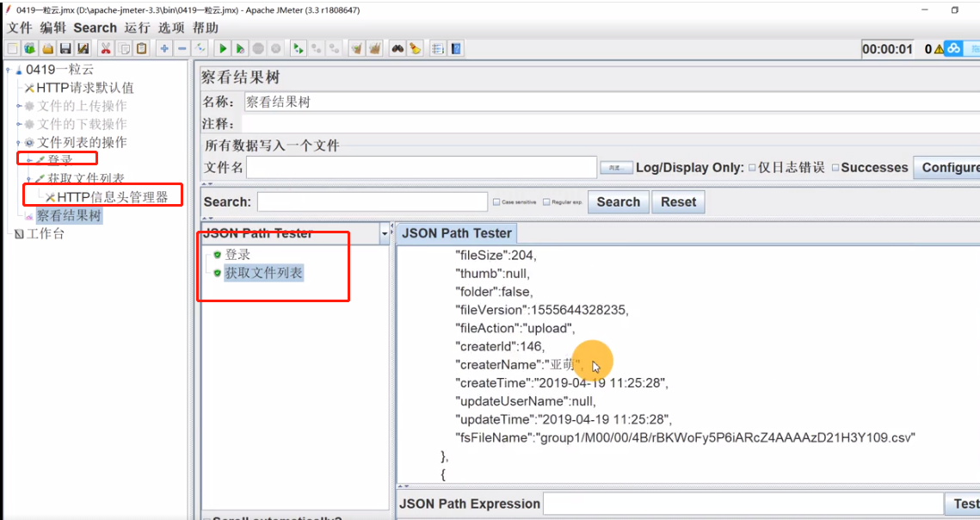This screenshot has height=520, width=980.
Task: Save the test plan with floppy icon
Action: [65, 48]
